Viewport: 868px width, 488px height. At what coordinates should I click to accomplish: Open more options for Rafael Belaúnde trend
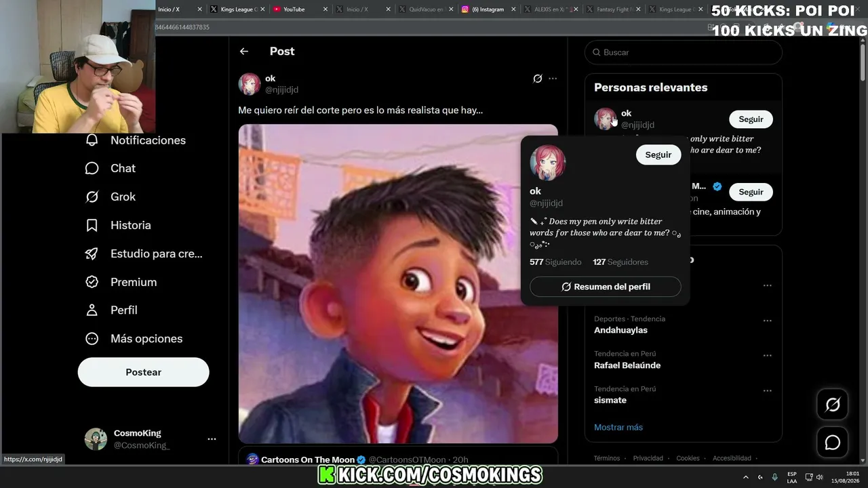[x=767, y=355]
